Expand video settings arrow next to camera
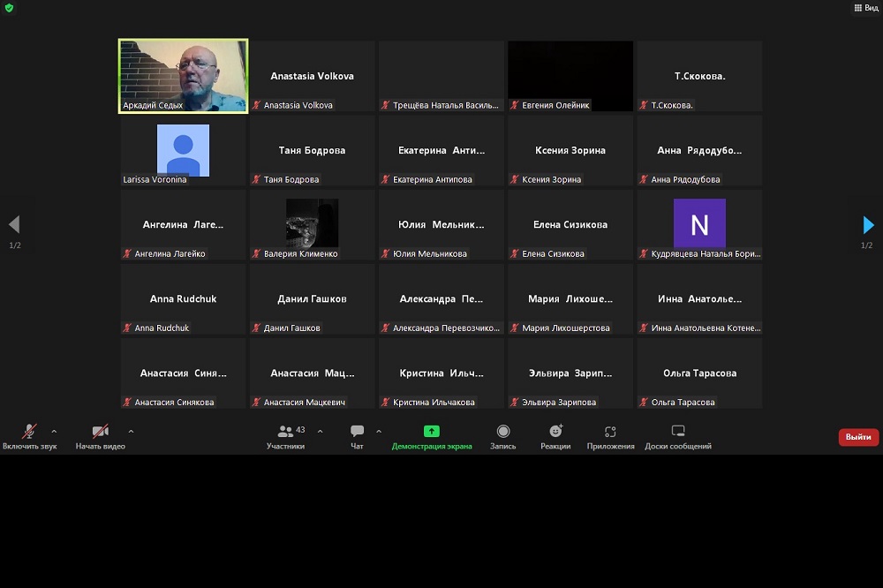 coord(131,432)
